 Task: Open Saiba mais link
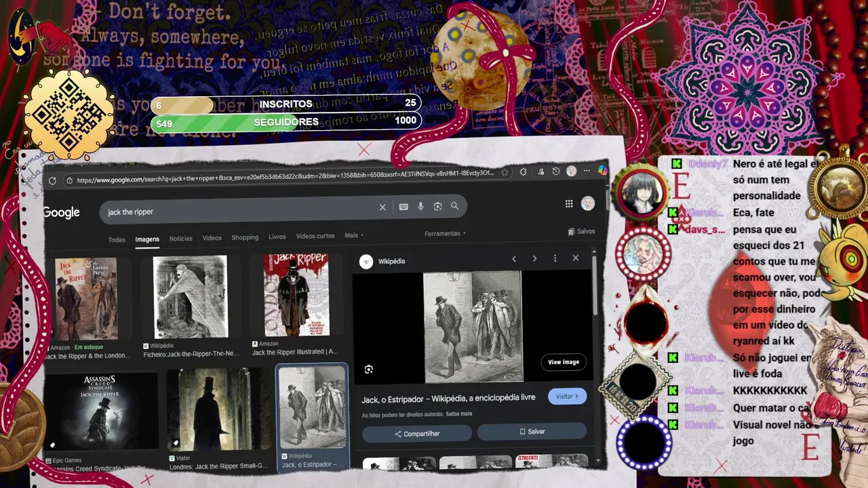[x=459, y=413]
